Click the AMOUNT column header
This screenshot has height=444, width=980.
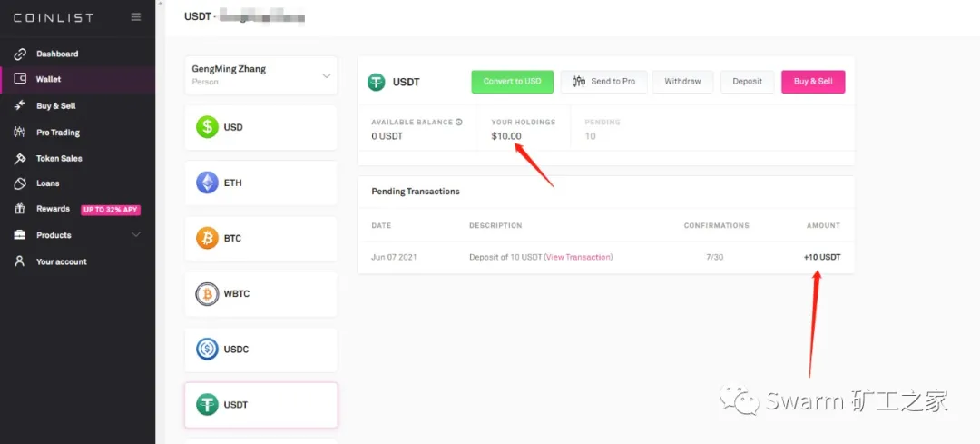(x=823, y=225)
